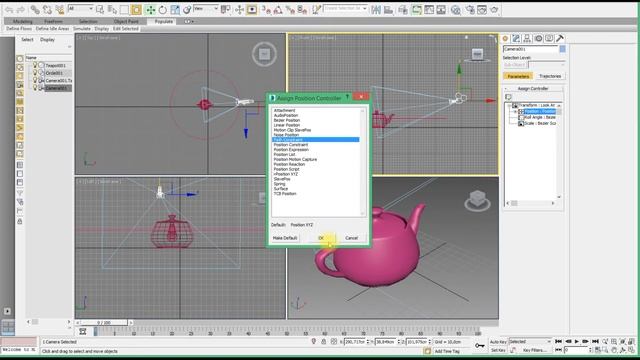Choose Rectangular Selection Region tool
The height and width of the screenshot is (360, 640).
(x=124, y=9)
